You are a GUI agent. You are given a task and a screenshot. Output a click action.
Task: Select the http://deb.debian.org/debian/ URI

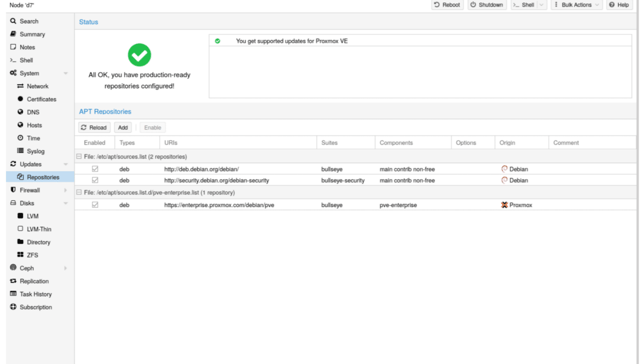click(201, 169)
